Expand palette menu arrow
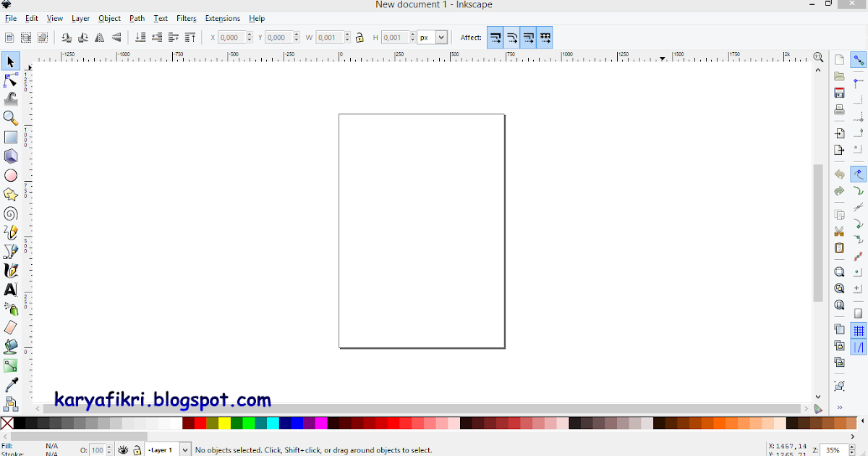This screenshot has height=456, width=868. click(x=862, y=421)
